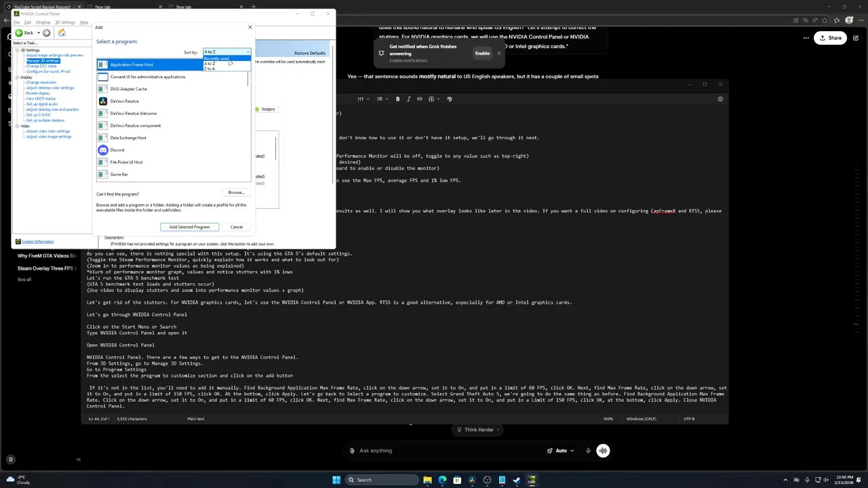Close the Add dialog with X
The width and height of the screenshot is (868, 488).
[x=250, y=27]
